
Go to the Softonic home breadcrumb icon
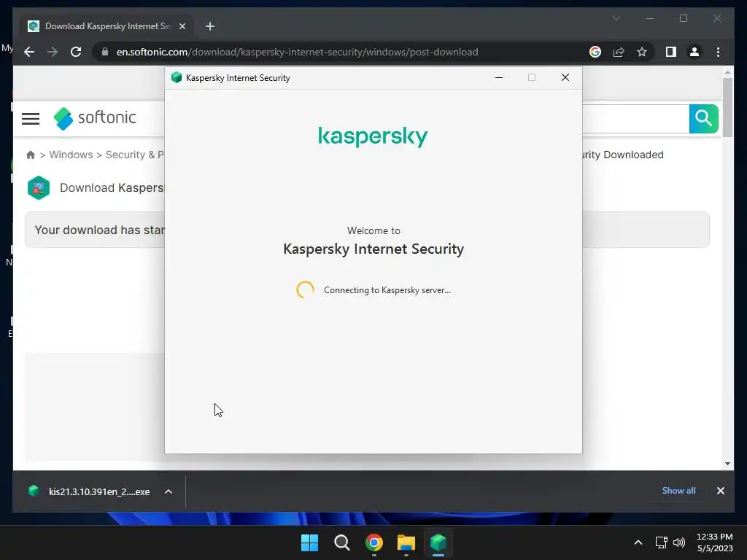click(31, 155)
